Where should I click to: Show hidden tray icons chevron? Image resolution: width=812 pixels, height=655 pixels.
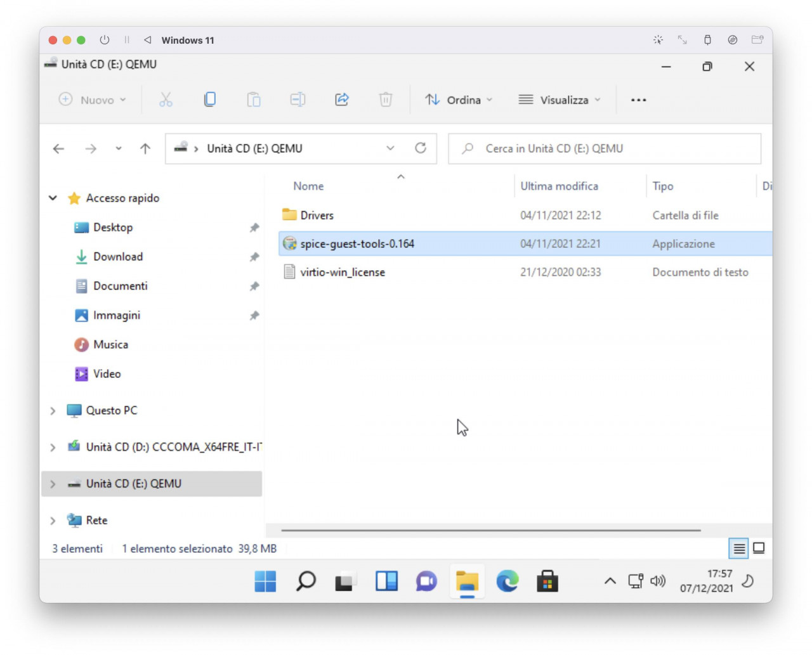pyautogui.click(x=610, y=581)
